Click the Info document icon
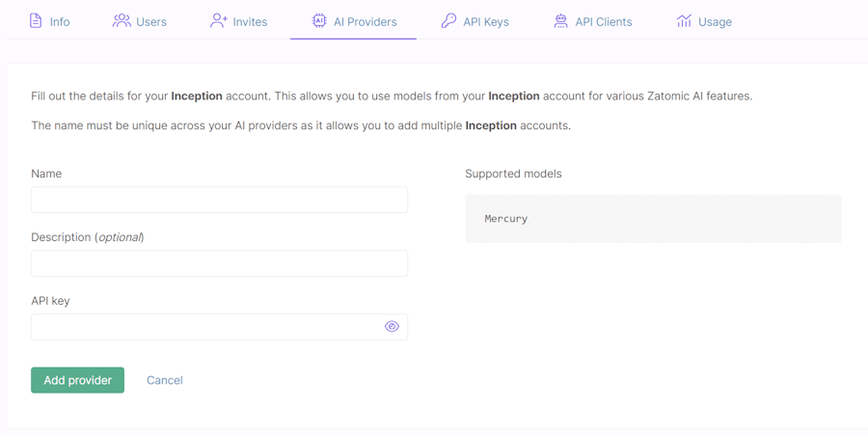868x436 pixels. (x=36, y=21)
